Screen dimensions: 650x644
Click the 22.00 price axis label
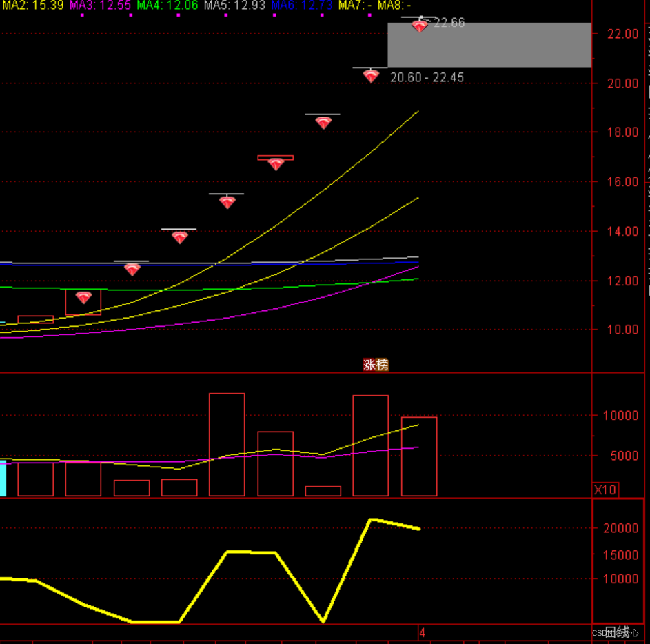pos(622,34)
